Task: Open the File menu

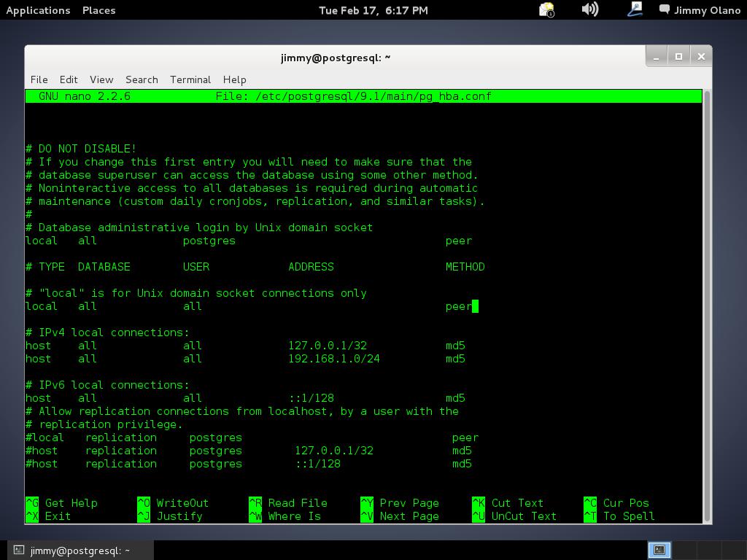Action: click(x=39, y=79)
